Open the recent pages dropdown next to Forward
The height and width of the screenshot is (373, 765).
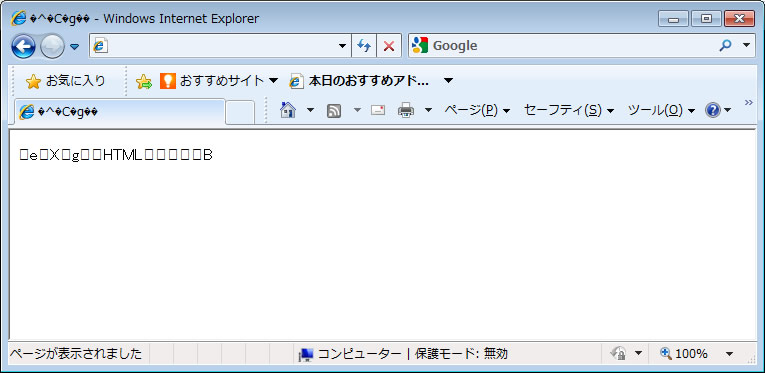pos(75,47)
